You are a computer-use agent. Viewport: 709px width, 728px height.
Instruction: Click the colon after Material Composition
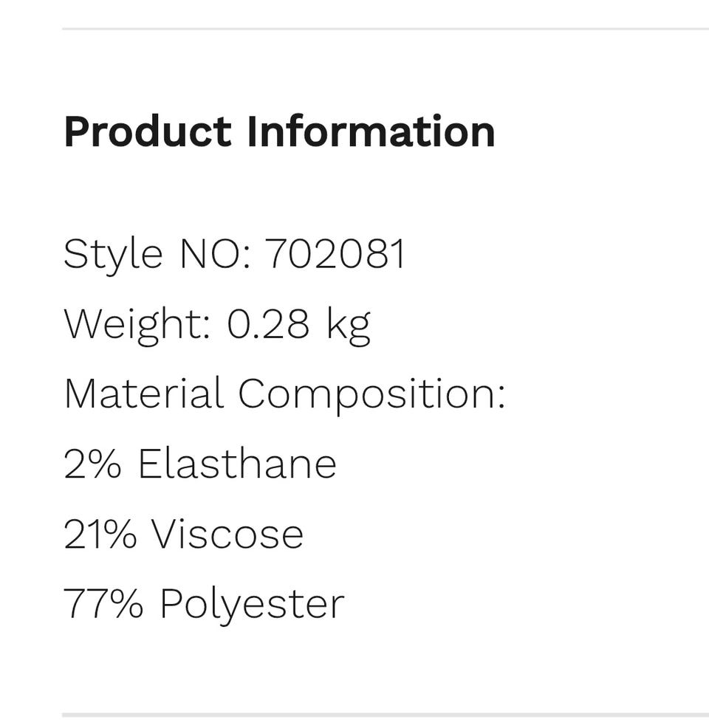(x=501, y=397)
